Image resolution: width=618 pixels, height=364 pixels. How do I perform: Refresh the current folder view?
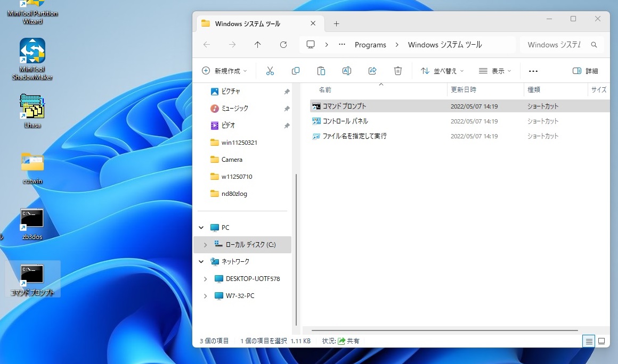pyautogui.click(x=283, y=45)
